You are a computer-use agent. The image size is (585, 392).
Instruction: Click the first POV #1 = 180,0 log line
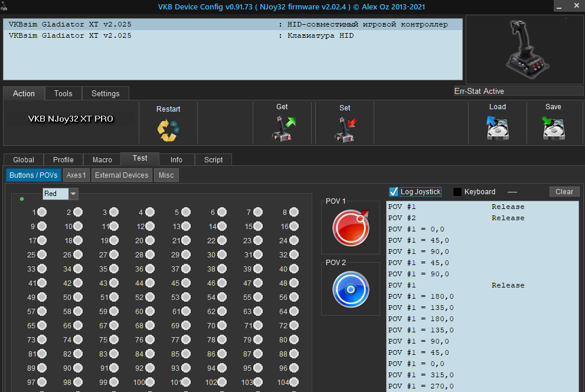482,296
